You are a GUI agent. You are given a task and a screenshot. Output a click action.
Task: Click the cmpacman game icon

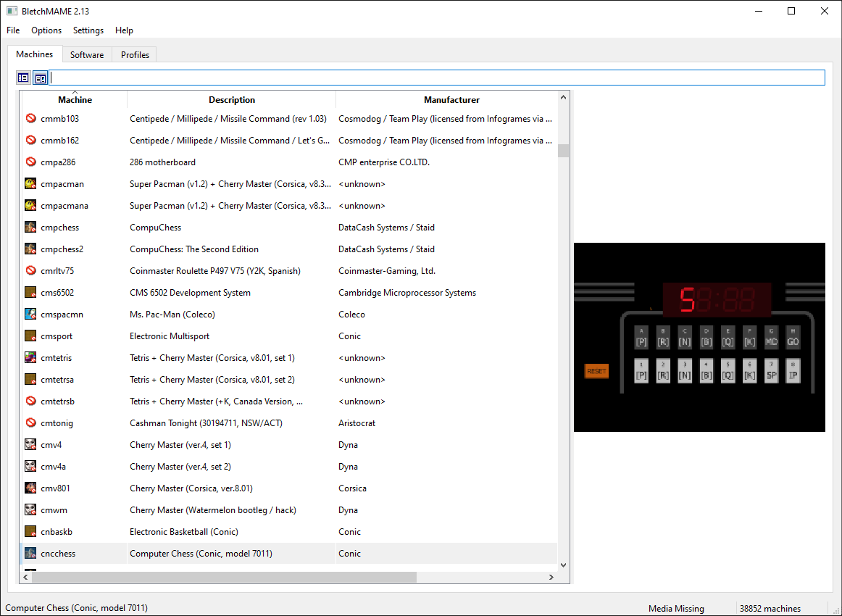pos(30,183)
